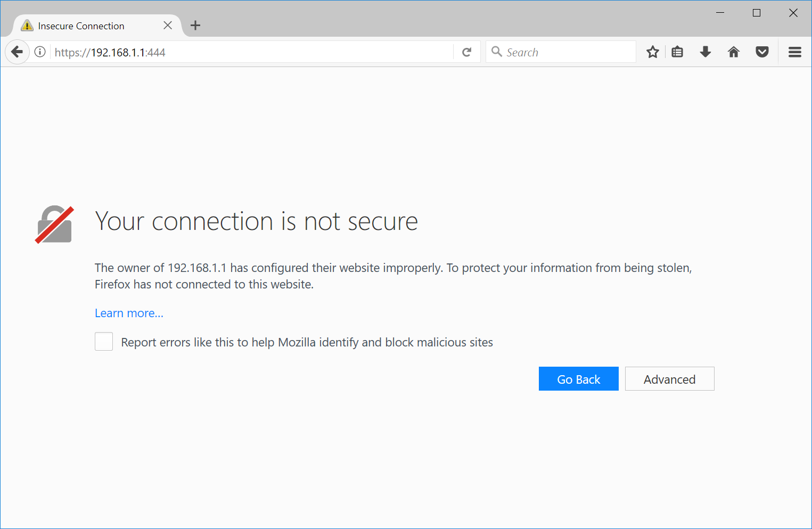The width and height of the screenshot is (812, 529).
Task: Open the Learn more… link
Action: coord(129,313)
